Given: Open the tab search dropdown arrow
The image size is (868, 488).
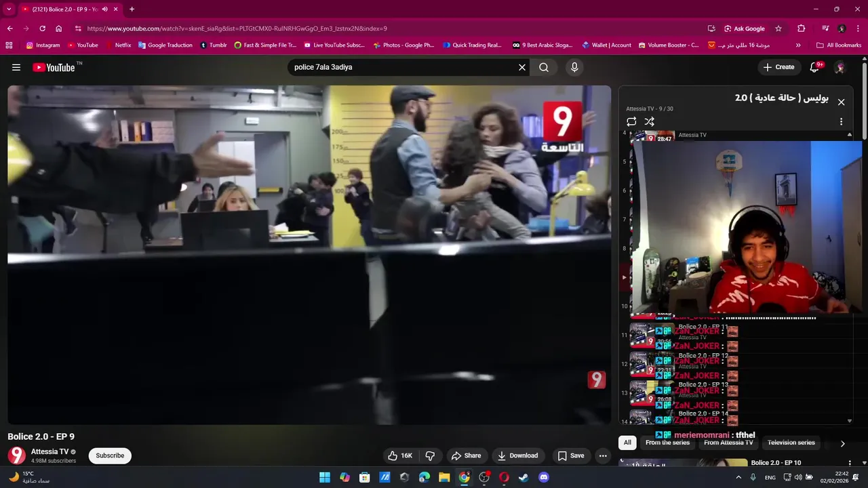Looking at the screenshot, I should (x=9, y=9).
